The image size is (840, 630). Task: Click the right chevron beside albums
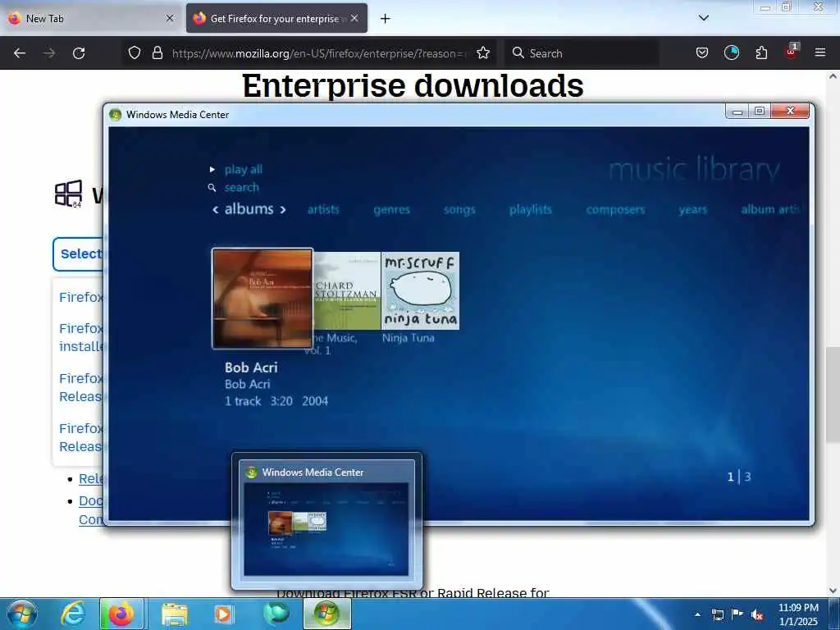point(283,209)
